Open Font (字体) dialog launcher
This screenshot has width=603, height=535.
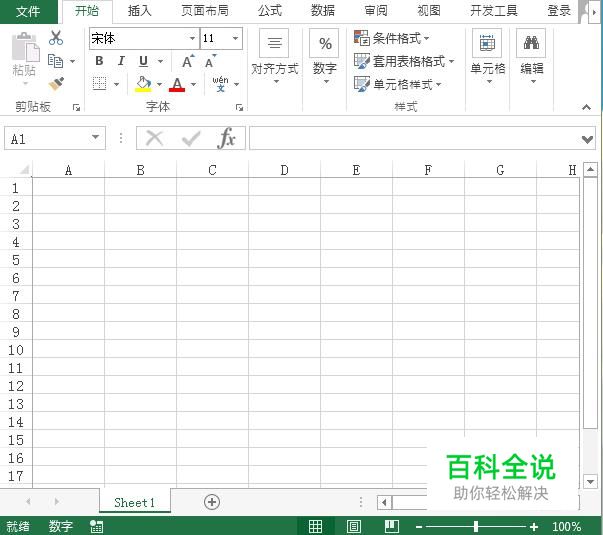(239, 107)
